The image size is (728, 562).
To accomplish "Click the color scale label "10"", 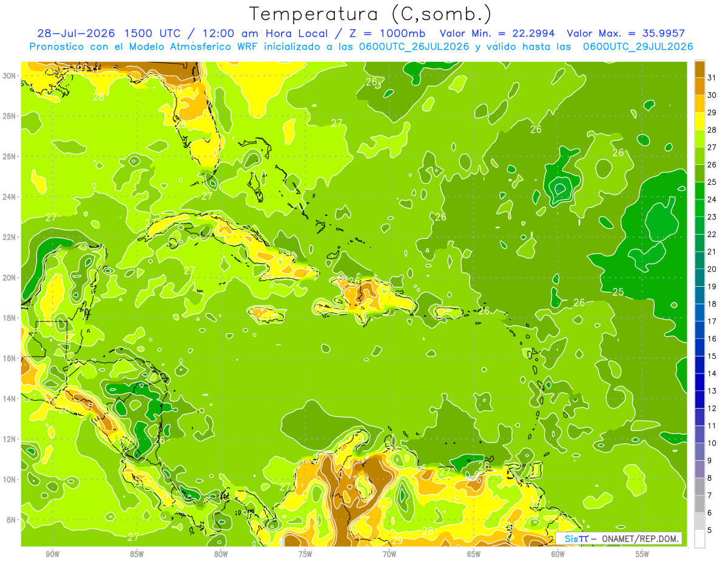I will click(x=712, y=443).
